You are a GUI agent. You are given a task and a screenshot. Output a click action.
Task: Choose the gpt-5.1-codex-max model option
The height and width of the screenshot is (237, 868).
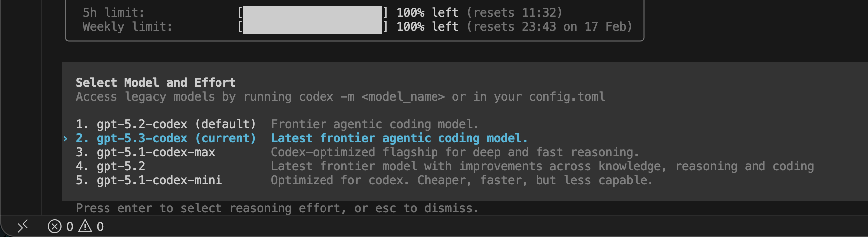tap(155, 152)
